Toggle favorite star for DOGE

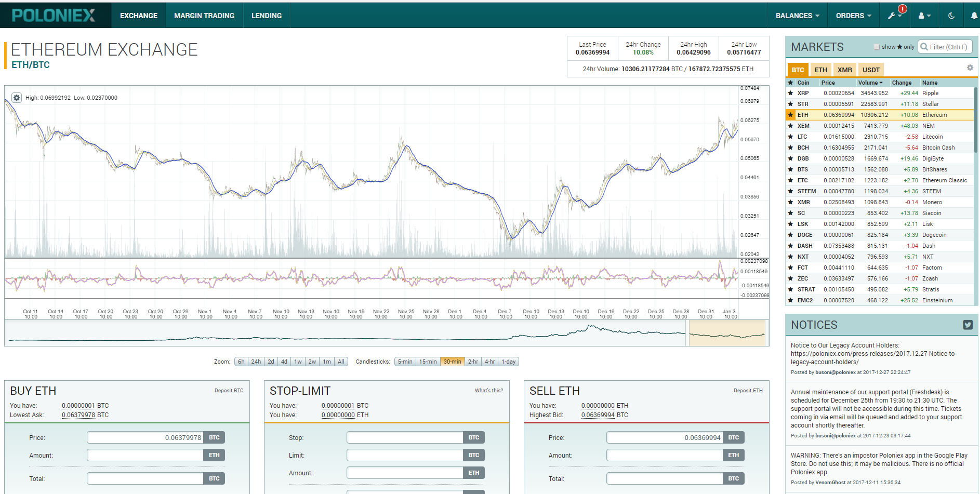pos(790,235)
